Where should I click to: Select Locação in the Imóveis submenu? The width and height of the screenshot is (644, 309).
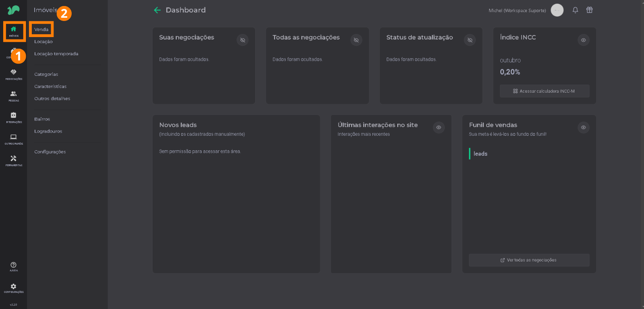[x=43, y=41]
